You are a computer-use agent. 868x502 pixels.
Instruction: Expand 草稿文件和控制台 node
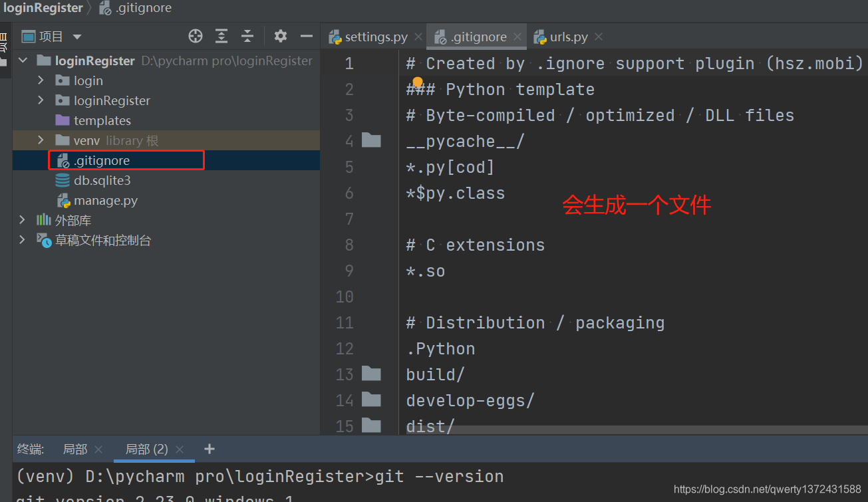coord(22,240)
